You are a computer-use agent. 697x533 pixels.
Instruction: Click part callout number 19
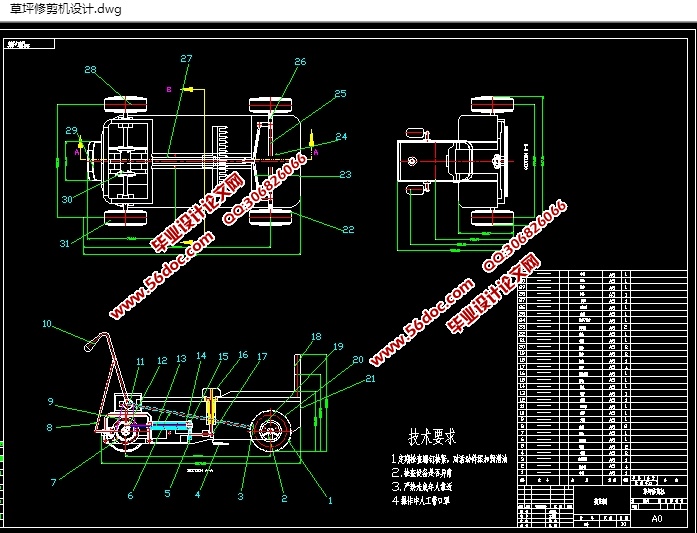click(338, 346)
